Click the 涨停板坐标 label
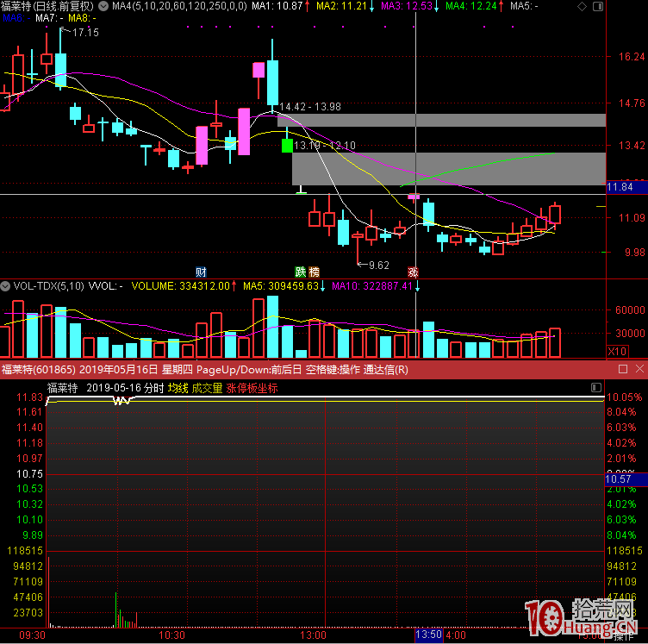 point(252,388)
